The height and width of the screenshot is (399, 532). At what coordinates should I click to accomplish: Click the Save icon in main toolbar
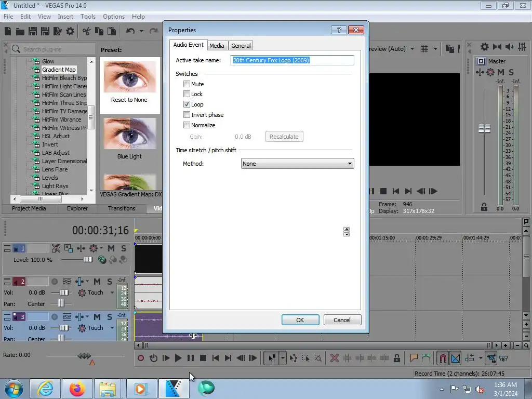coord(33,31)
